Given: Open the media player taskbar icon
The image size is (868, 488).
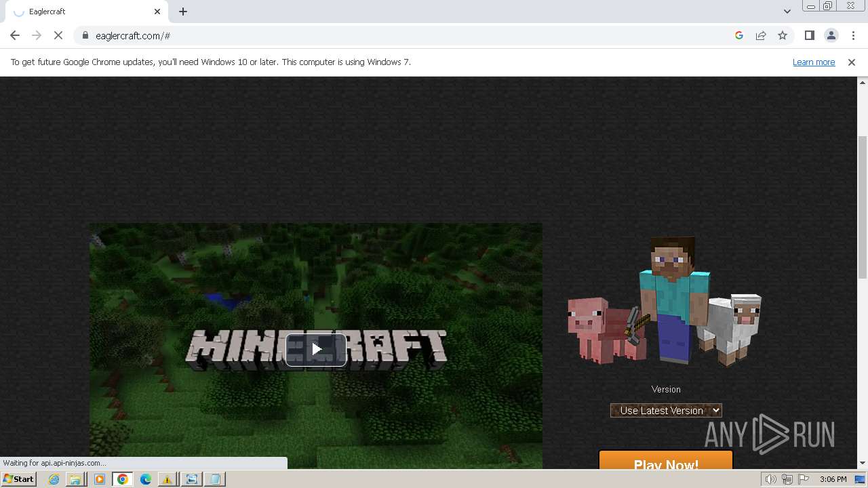Looking at the screenshot, I should 100,479.
